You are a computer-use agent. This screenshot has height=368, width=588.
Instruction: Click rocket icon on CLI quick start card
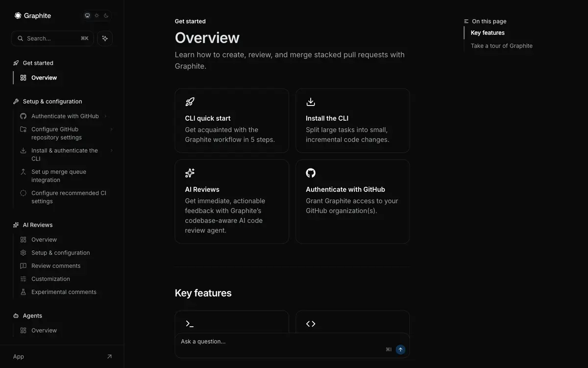(x=190, y=102)
